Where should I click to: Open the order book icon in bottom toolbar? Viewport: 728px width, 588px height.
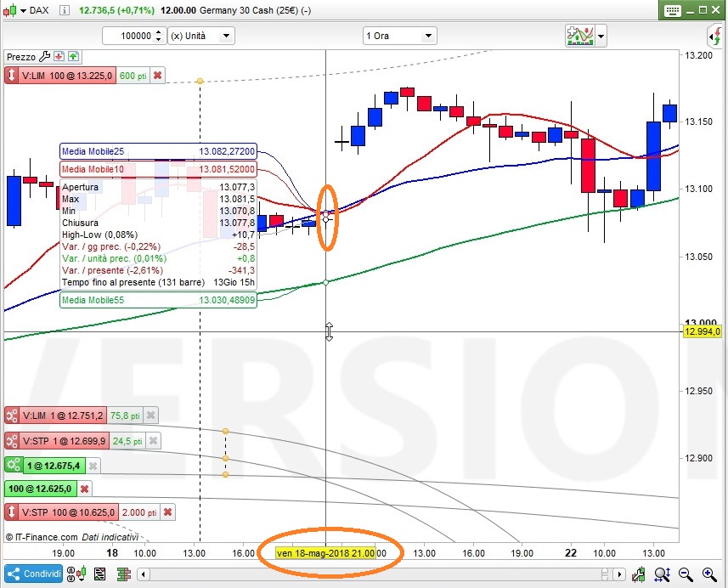123,574
